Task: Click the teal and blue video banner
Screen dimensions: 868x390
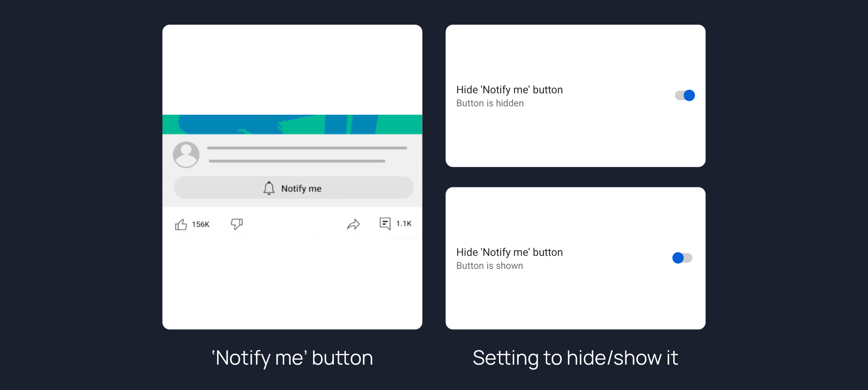Action: [292, 124]
